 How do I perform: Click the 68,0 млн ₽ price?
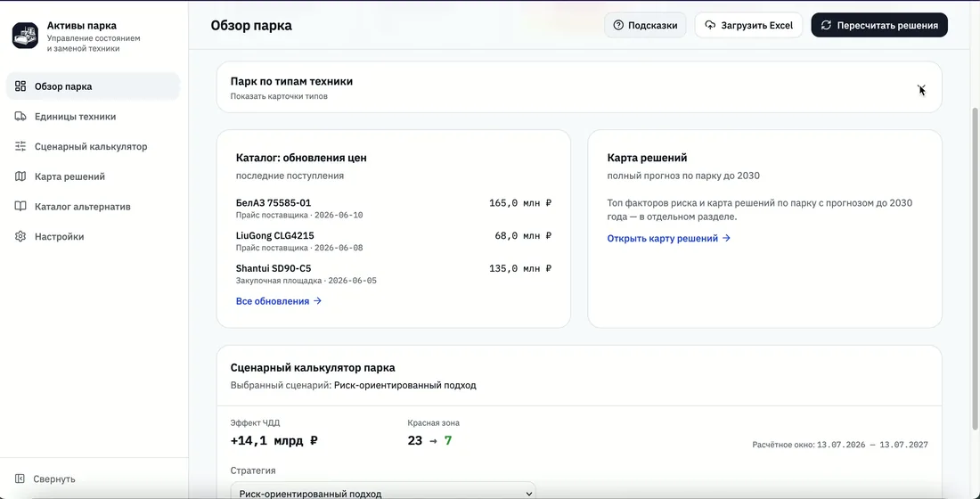[x=523, y=236]
